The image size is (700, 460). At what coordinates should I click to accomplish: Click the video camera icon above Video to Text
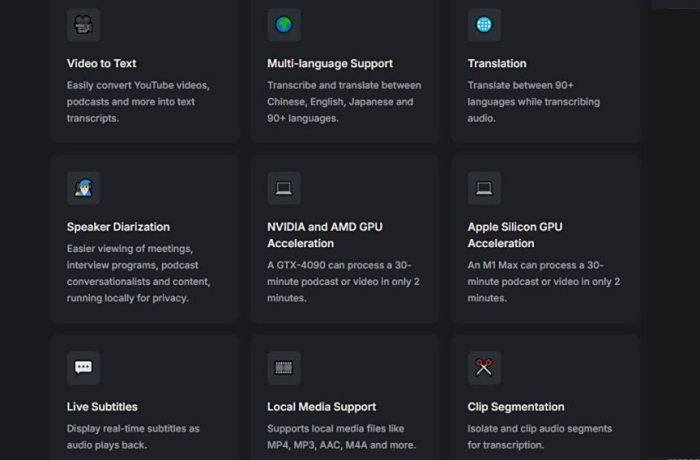(x=83, y=24)
